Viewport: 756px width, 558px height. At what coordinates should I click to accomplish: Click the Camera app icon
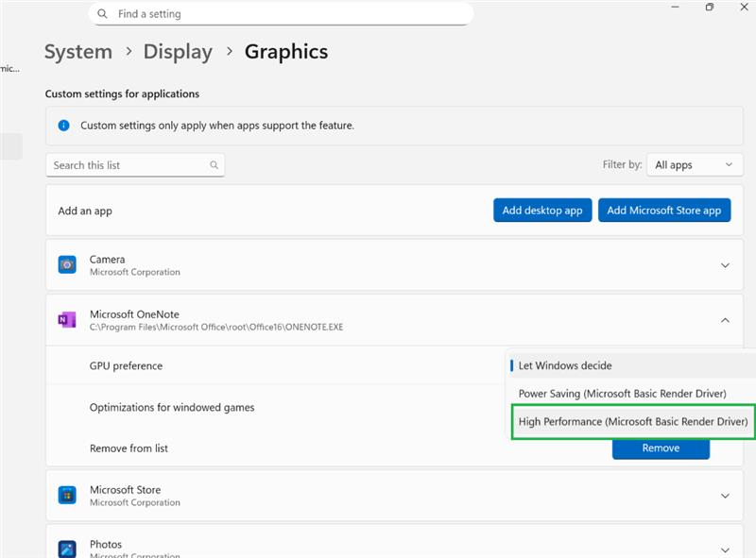(67, 265)
